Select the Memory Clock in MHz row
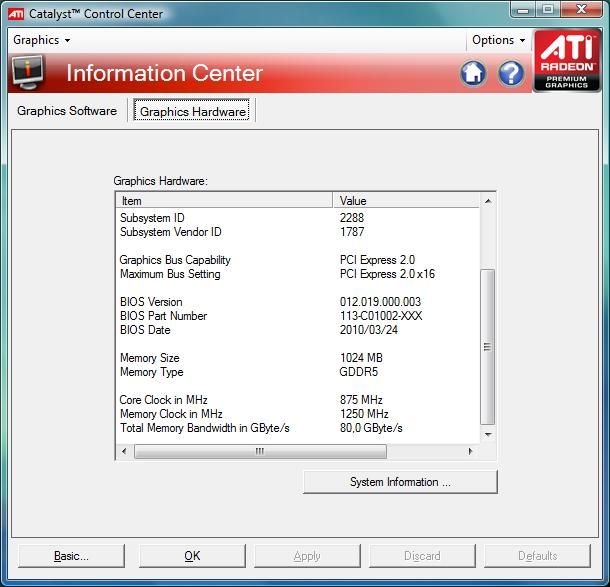Viewport: 610px width, 587px height. pos(298,414)
